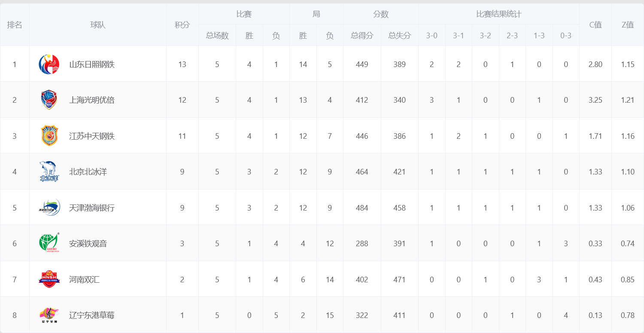The width and height of the screenshot is (644, 333).
Task: Click the 排名 column header
Action: click(x=15, y=25)
